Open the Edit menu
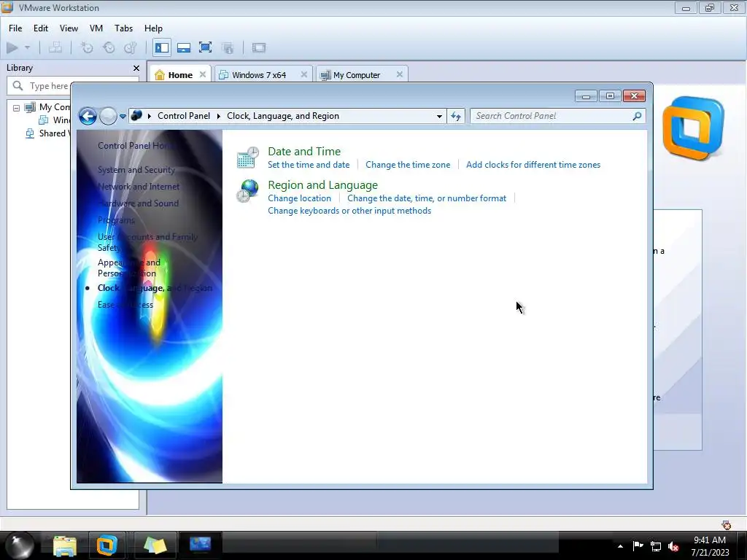 coord(41,28)
